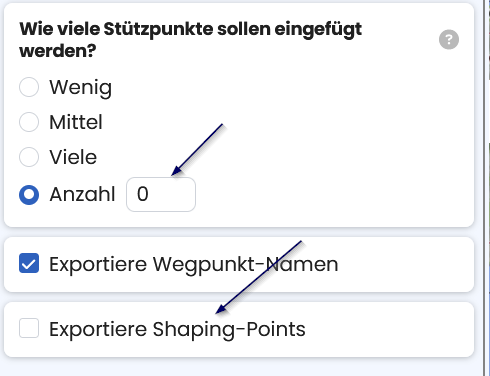Focus the Anzahl number input field
490x376 pixels.
pos(161,194)
